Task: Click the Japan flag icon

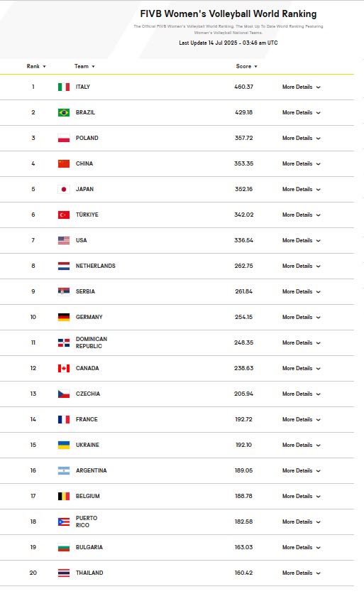Action: pyautogui.click(x=64, y=189)
